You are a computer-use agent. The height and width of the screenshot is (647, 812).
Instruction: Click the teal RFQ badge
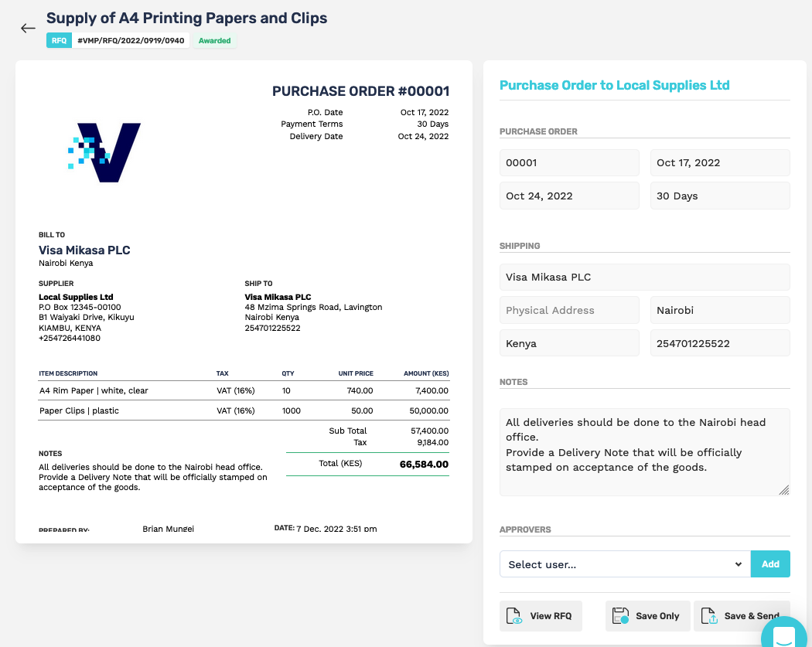tap(59, 39)
